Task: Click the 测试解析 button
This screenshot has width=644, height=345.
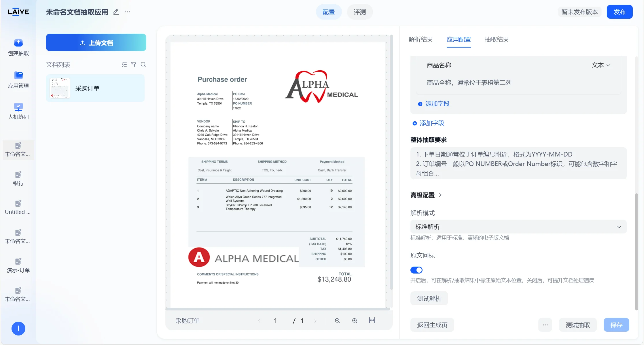Action: pos(429,299)
